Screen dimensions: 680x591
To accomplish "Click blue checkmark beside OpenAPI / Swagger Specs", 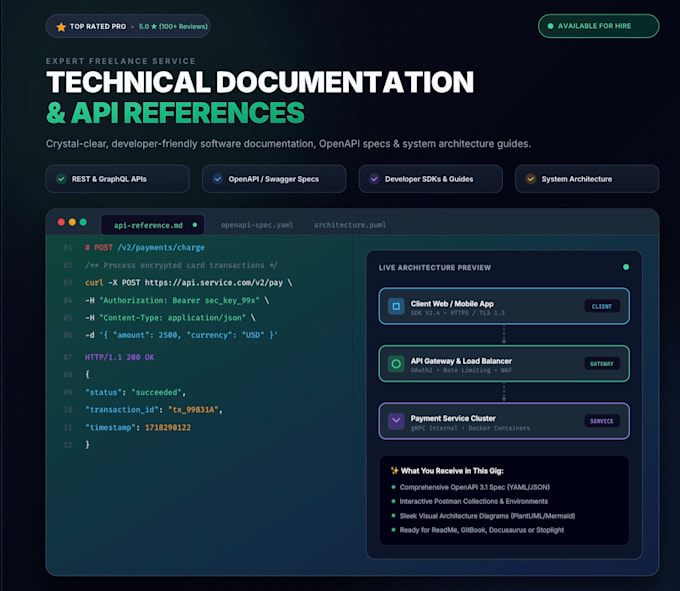I will tap(218, 179).
